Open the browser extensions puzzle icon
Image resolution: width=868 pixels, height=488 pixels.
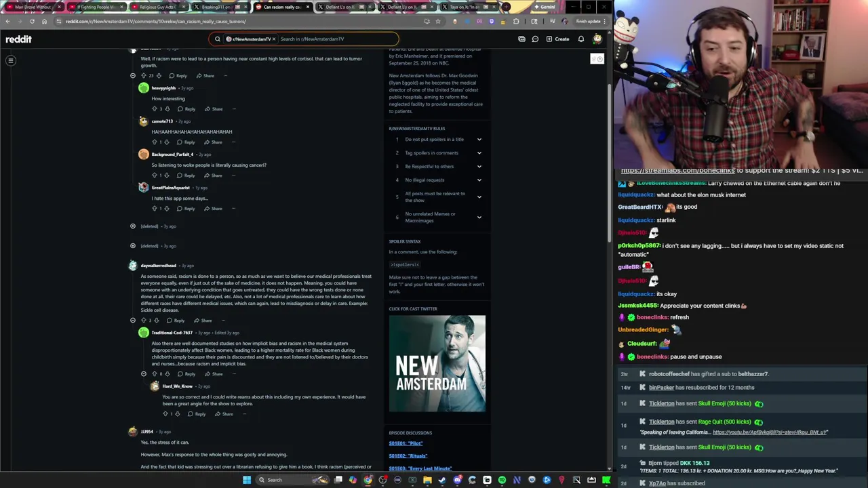tap(516, 22)
